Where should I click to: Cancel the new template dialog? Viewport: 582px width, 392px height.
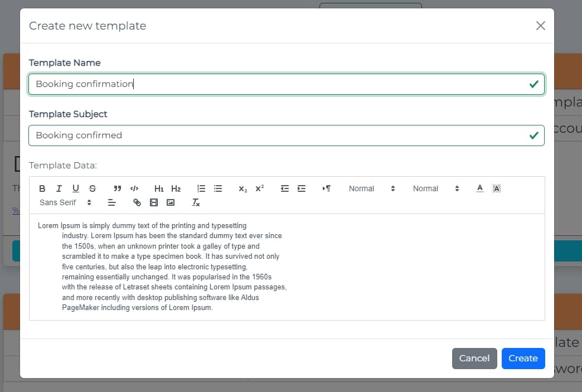tap(474, 359)
